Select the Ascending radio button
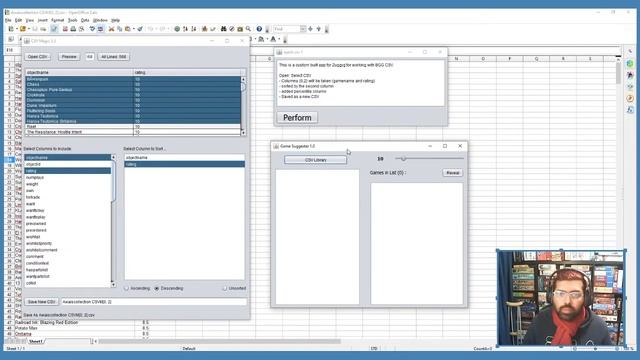This screenshot has width=640, height=360. click(x=127, y=288)
